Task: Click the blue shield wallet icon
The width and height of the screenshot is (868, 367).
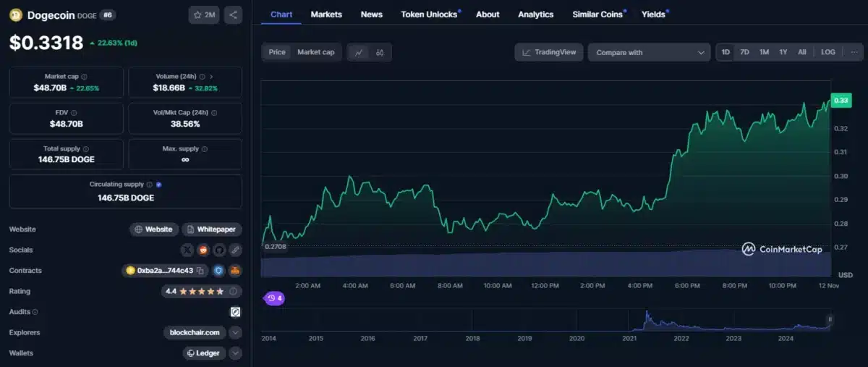Action: [x=219, y=271]
